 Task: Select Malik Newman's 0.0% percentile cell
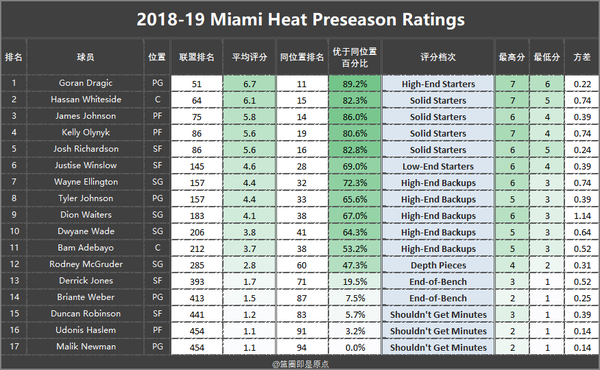[355, 347]
